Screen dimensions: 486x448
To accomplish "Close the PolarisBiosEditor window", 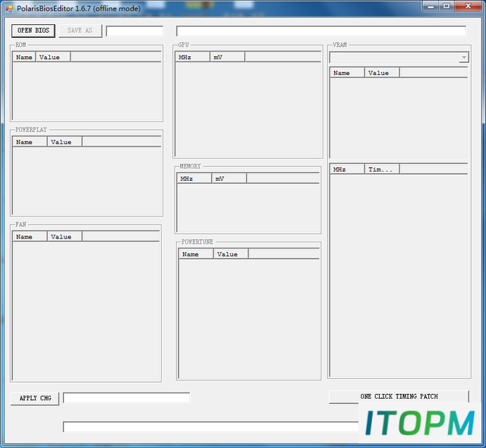I will (468, 6).
